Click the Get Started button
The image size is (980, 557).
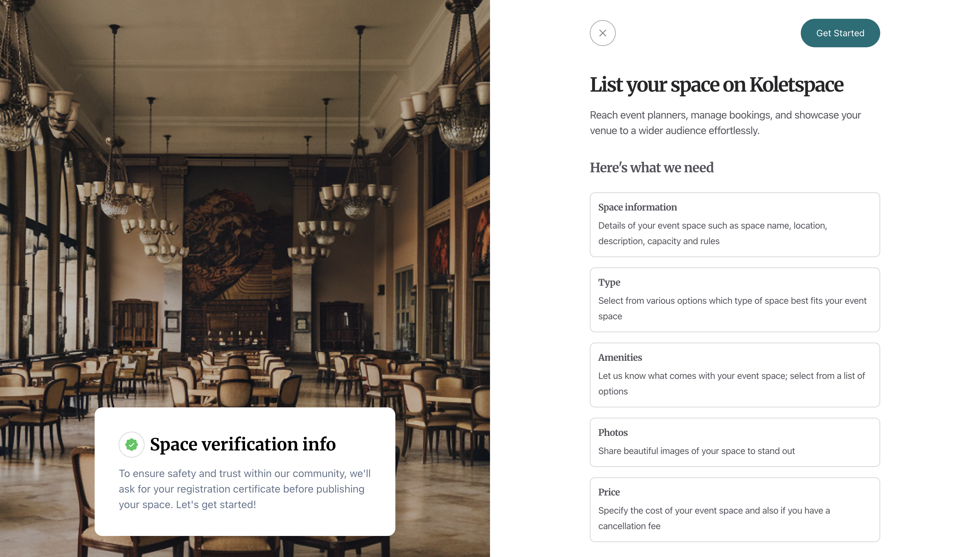[x=840, y=33]
